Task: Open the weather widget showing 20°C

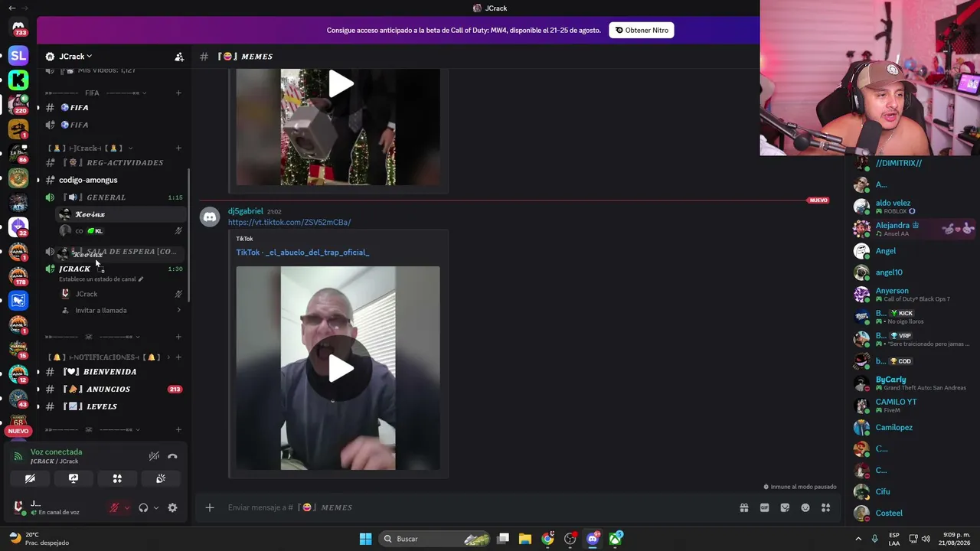Action: [38, 539]
